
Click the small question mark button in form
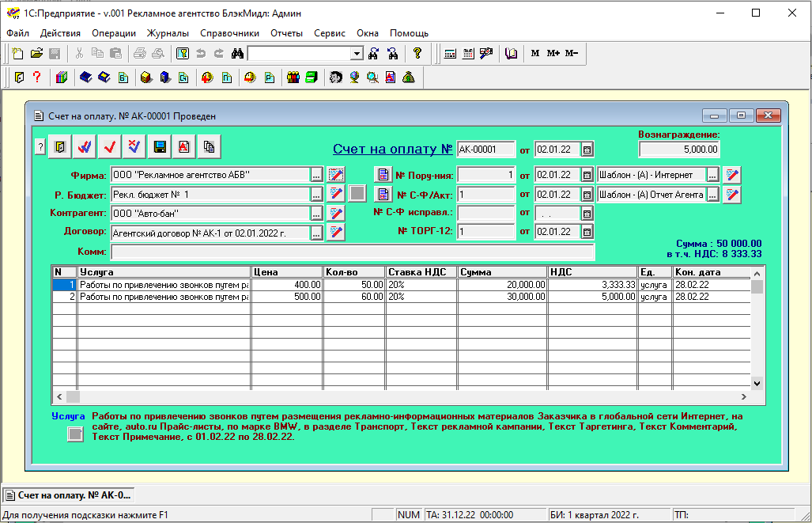[x=40, y=147]
